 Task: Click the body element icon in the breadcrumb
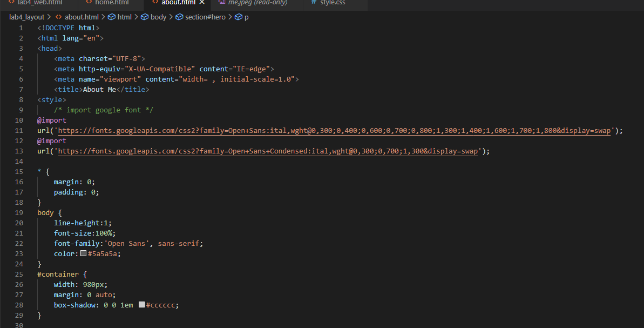(x=144, y=17)
